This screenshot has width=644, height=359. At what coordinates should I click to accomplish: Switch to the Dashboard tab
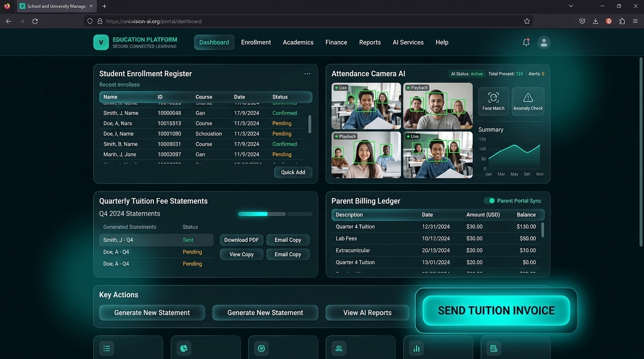pos(214,42)
